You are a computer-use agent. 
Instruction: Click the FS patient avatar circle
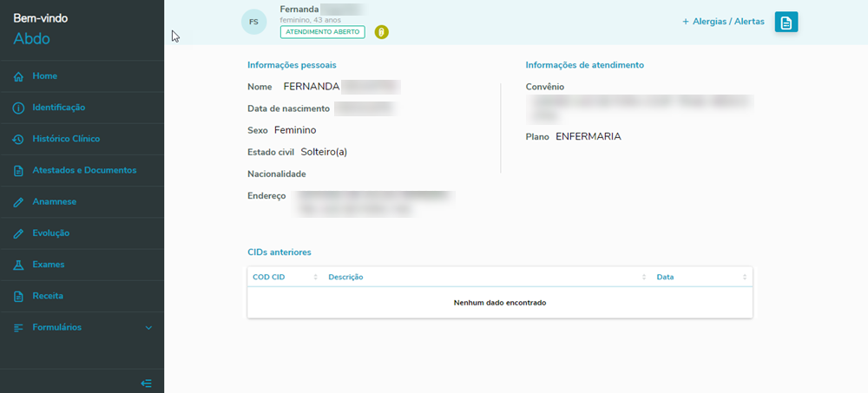tap(253, 23)
